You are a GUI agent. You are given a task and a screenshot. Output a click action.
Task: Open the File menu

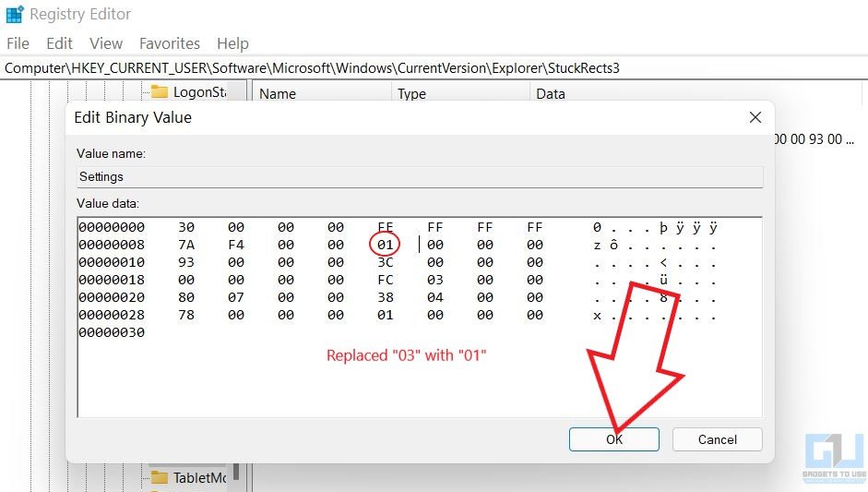point(18,43)
